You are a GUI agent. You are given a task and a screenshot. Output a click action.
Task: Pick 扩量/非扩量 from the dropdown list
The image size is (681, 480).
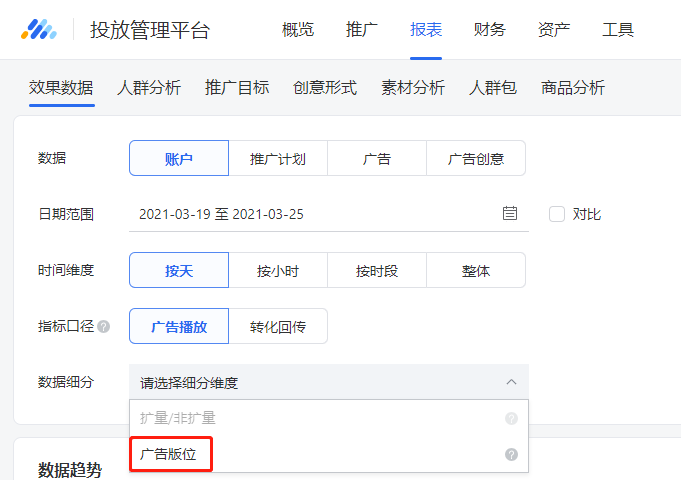coord(329,418)
